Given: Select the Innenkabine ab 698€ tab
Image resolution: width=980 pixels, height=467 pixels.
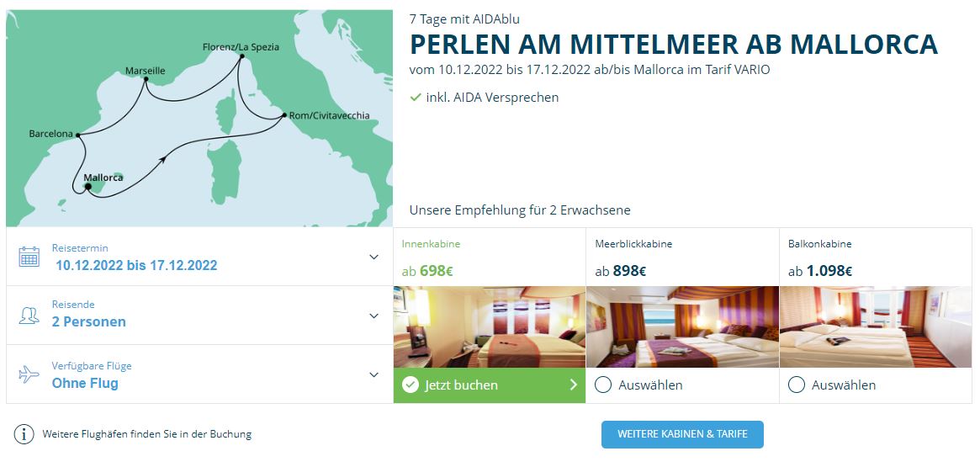Looking at the screenshot, I should point(489,257).
